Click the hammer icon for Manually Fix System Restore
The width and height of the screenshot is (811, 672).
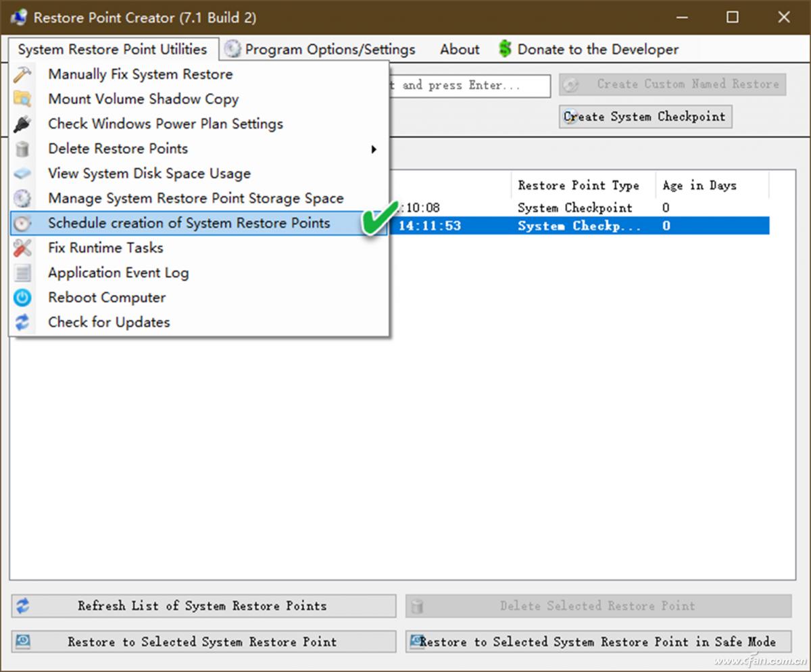(x=22, y=74)
